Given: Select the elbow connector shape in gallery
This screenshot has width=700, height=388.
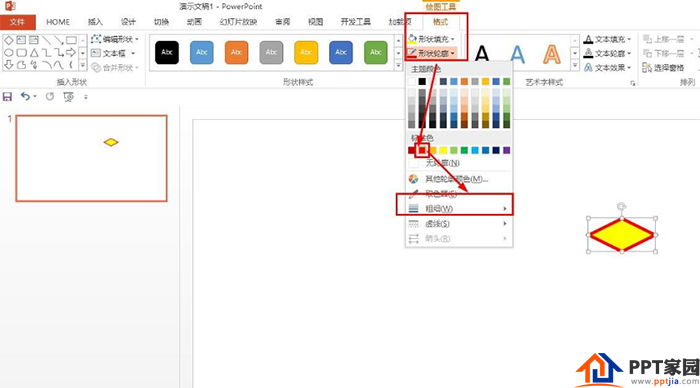Looking at the screenshot, I should [x=46, y=53].
